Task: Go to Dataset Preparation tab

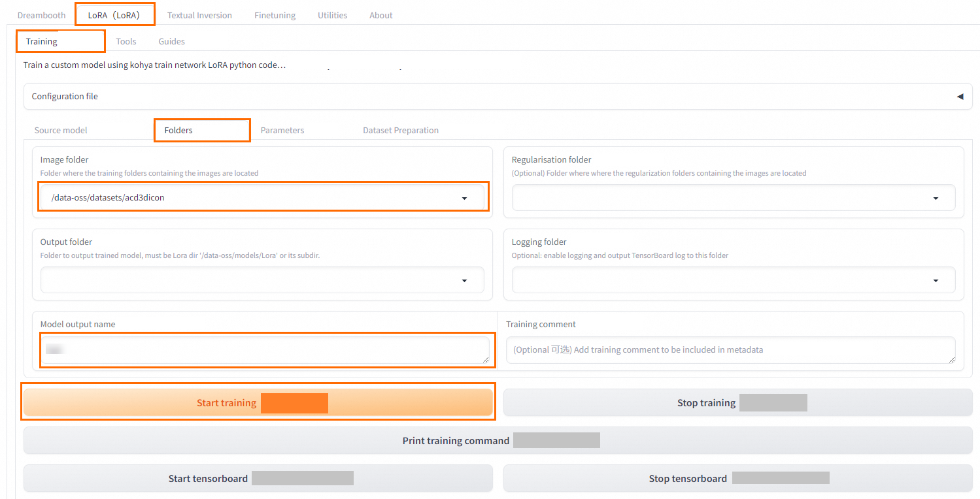Action: pyautogui.click(x=401, y=130)
